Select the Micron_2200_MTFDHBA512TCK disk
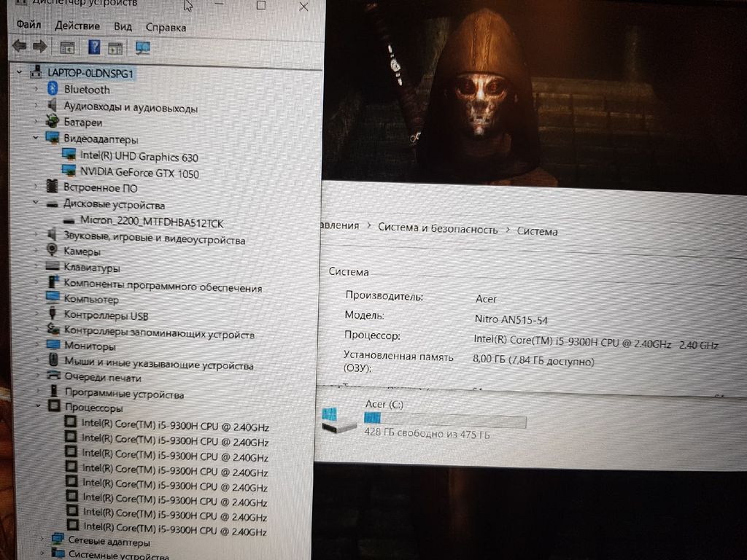Screen dimensions: 747x560 152,220
